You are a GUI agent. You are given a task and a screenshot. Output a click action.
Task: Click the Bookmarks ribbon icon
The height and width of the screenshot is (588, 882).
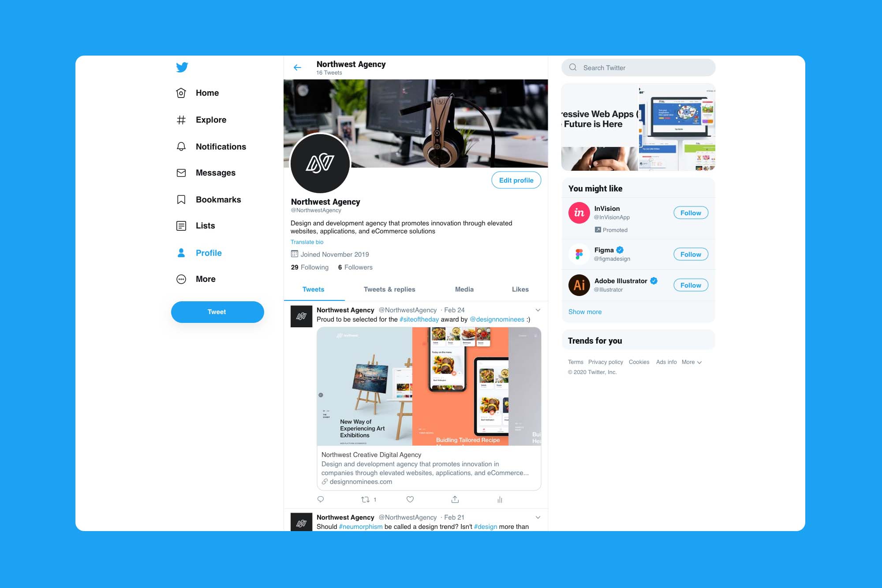pos(181,199)
